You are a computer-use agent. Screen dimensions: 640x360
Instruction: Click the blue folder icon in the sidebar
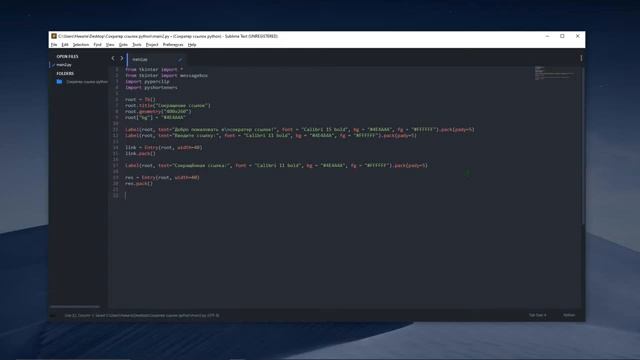(x=59, y=82)
